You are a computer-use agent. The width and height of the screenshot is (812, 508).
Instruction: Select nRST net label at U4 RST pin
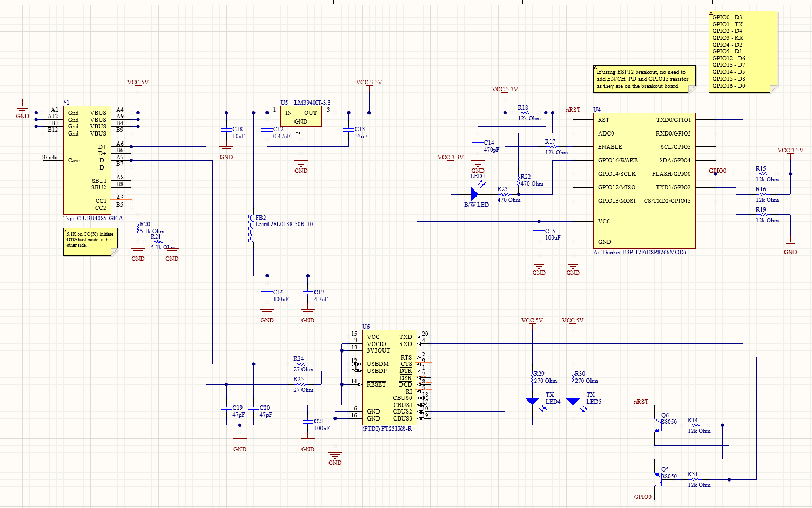coord(573,110)
